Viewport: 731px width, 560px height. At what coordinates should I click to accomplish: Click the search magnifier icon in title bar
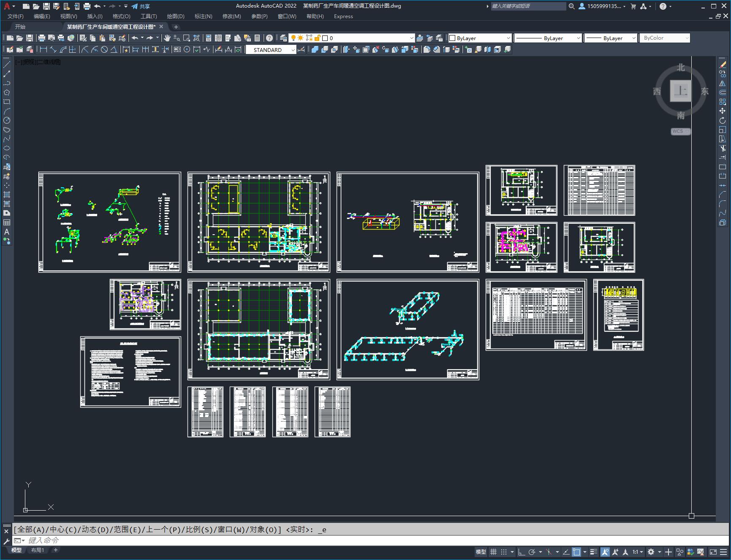[x=572, y=6]
